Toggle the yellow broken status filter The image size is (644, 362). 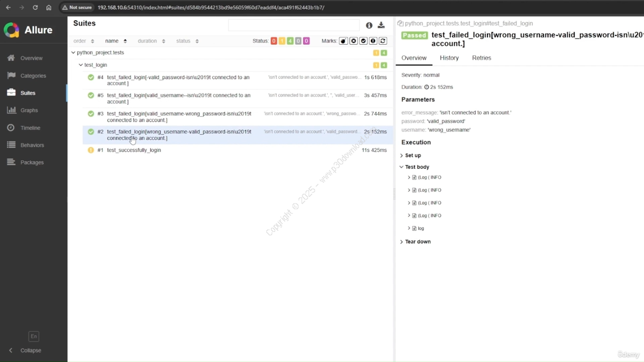tap(282, 41)
